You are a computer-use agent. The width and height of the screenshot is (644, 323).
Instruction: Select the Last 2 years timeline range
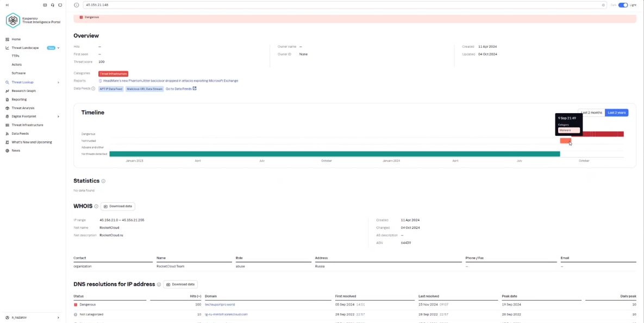pyautogui.click(x=616, y=113)
